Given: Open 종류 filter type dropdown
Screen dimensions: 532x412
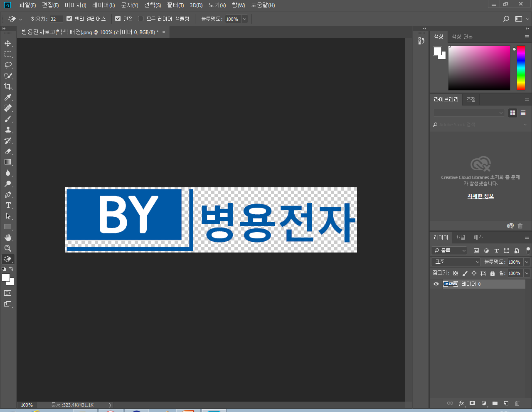Looking at the screenshot, I should coord(449,250).
